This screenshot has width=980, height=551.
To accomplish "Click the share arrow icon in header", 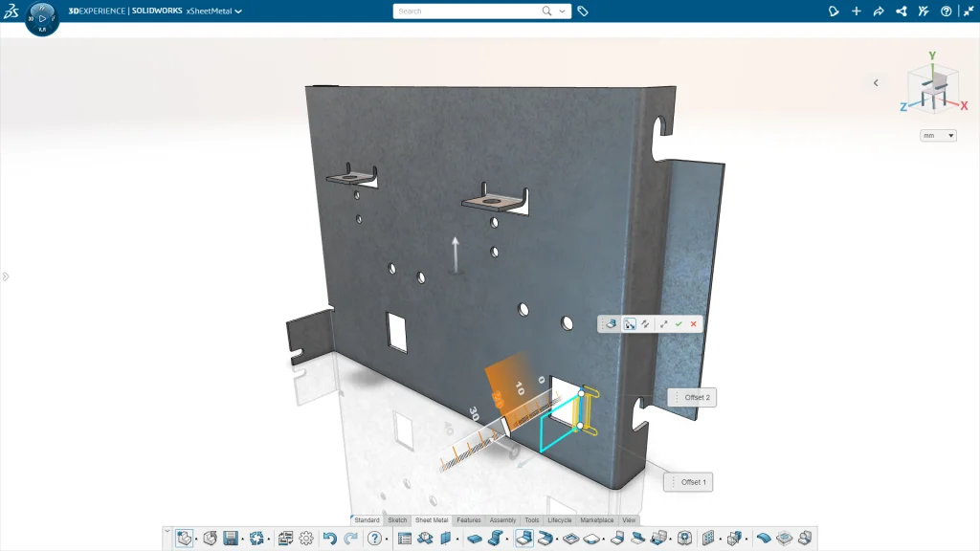I will [x=879, y=11].
